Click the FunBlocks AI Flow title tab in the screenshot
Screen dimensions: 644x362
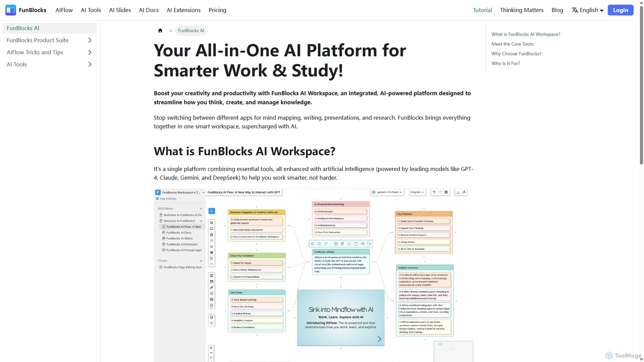point(244,192)
